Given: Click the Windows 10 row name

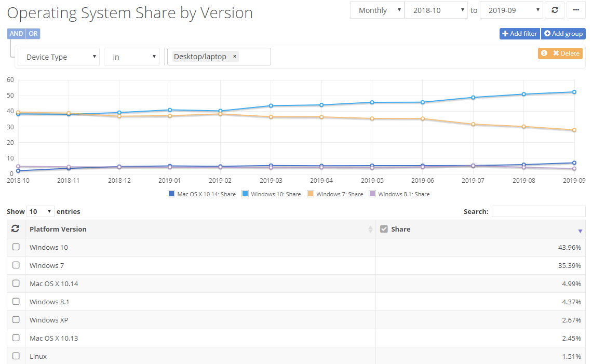Looking at the screenshot, I should coord(49,247).
